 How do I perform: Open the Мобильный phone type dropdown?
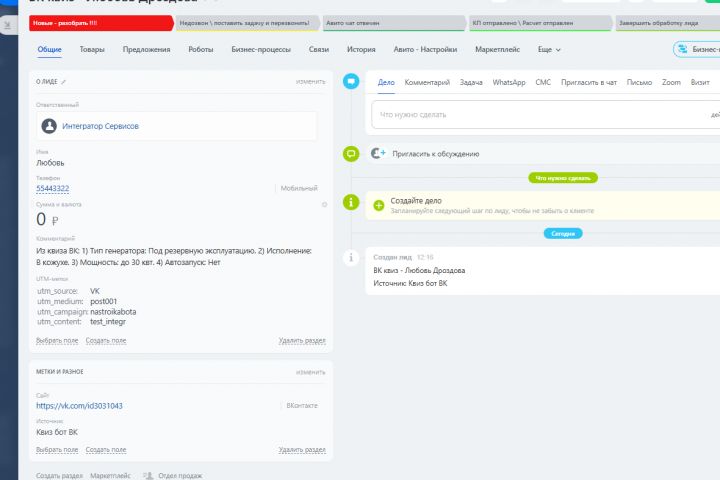click(x=298, y=188)
